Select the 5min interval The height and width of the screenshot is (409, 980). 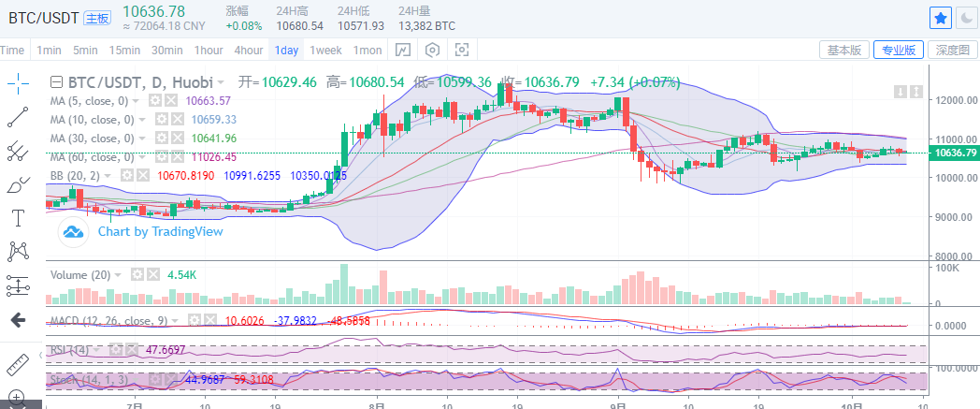coord(85,51)
